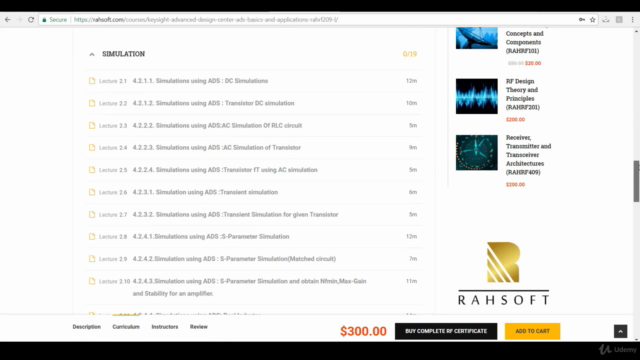Click the $20.00 sale price
640x360 pixels.
pyautogui.click(x=533, y=63)
